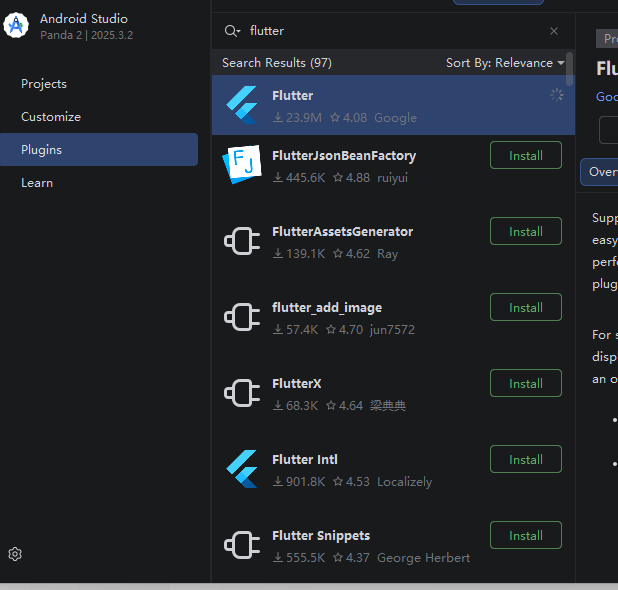Click the flutter_add_image plug icon

(242, 317)
